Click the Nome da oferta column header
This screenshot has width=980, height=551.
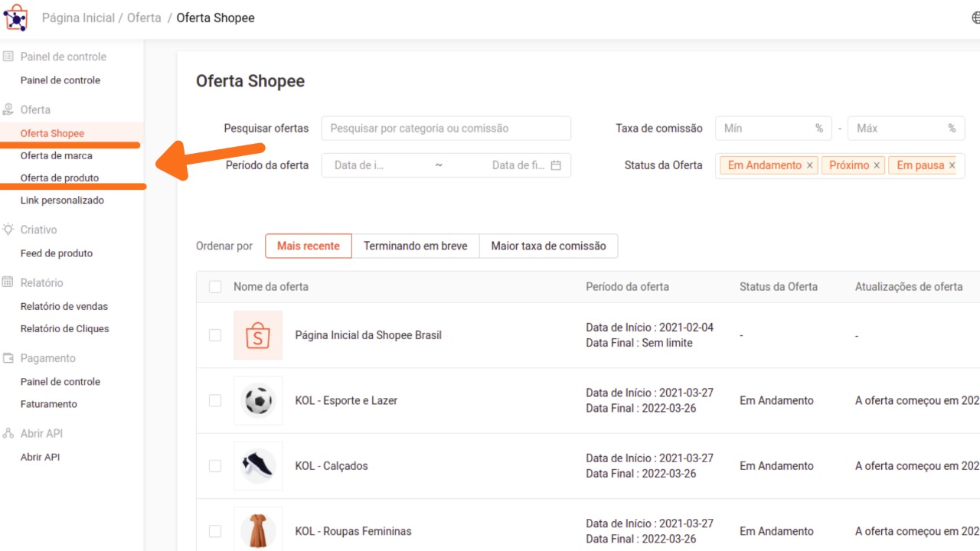271,287
